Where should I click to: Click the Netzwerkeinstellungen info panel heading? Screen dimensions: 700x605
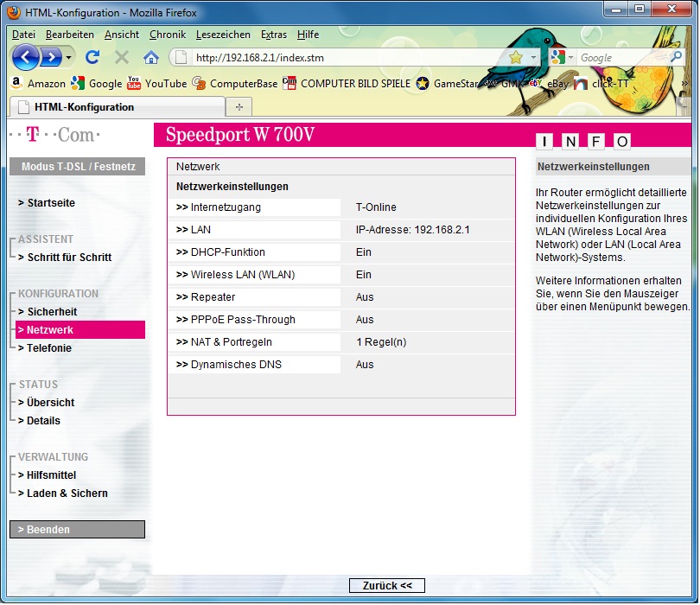594,167
